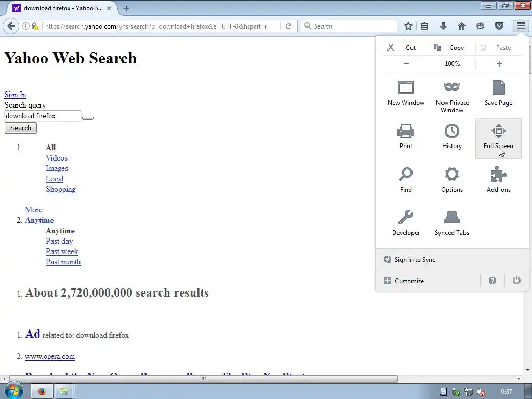The width and height of the screenshot is (532, 399).
Task: Enter Full Screen mode
Action: 498,138
